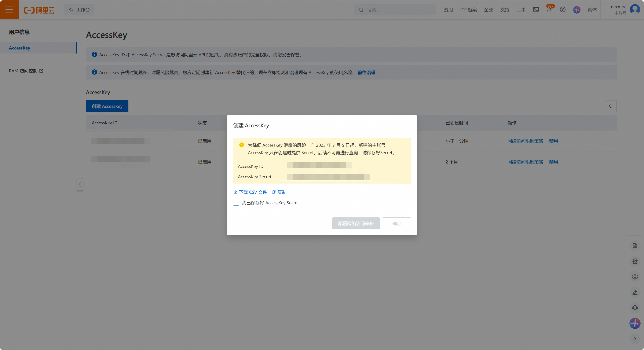Image resolution: width=644 pixels, height=350 pixels.
Task: Select AccessKey in the left sidebar
Action: (19, 48)
